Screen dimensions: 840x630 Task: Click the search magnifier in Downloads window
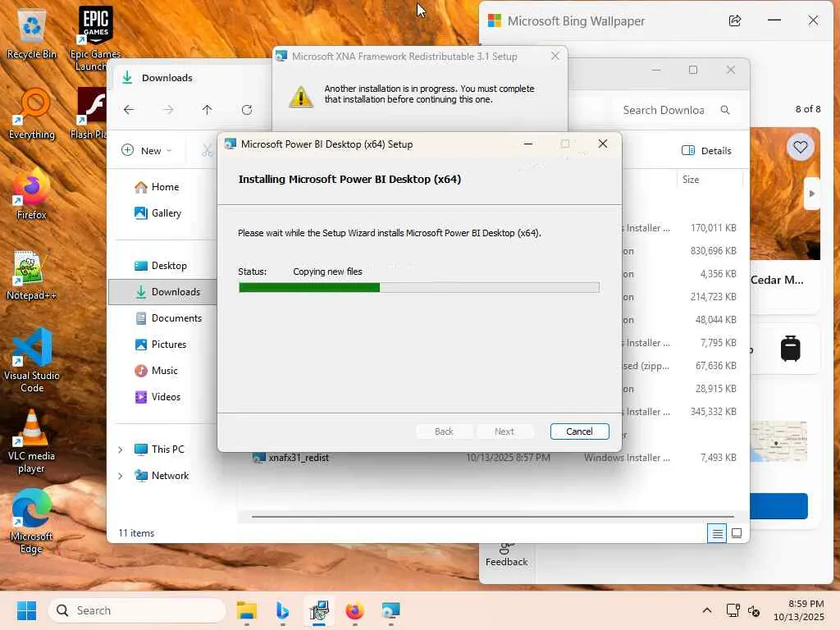[x=725, y=110]
